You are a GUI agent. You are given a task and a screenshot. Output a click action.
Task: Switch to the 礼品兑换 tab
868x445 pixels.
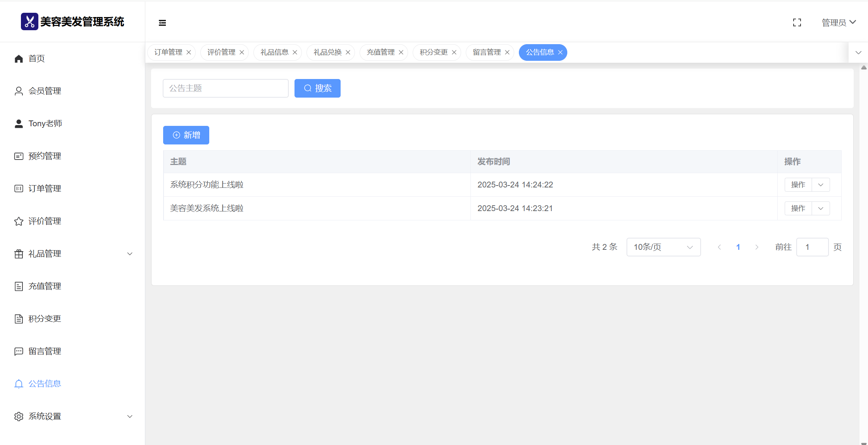(327, 52)
